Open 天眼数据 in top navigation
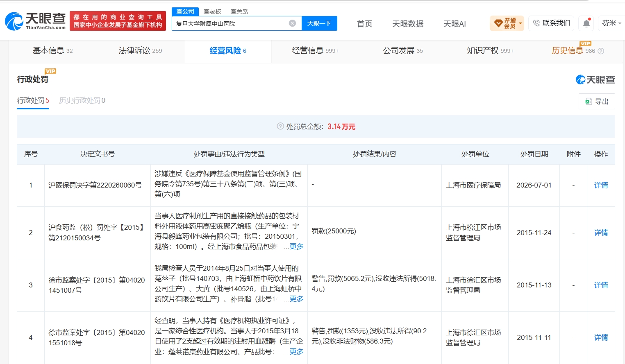The width and height of the screenshot is (625, 364). [408, 24]
